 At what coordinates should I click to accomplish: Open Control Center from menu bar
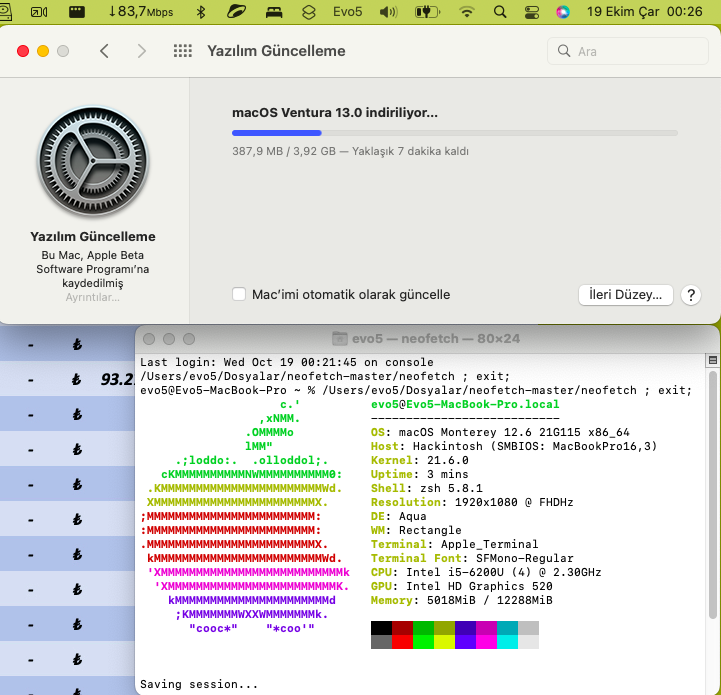[531, 12]
